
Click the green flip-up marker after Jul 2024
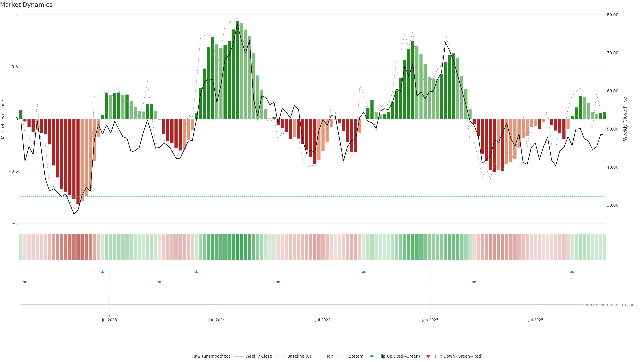364,272
